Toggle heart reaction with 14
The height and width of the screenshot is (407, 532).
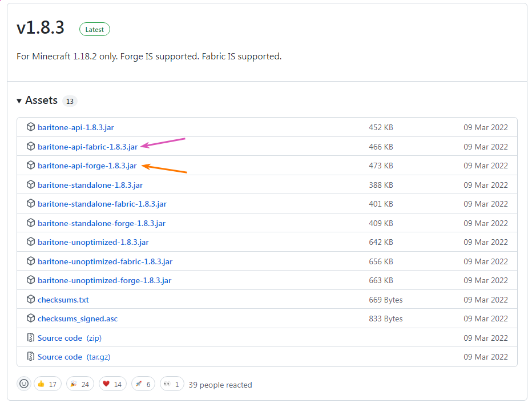pyautogui.click(x=112, y=384)
